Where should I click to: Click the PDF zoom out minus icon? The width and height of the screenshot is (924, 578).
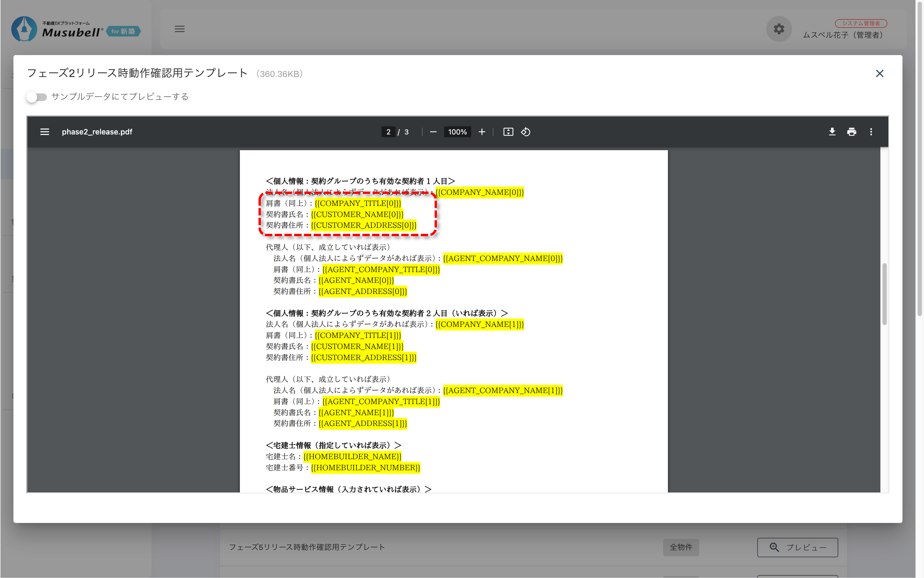[433, 132]
